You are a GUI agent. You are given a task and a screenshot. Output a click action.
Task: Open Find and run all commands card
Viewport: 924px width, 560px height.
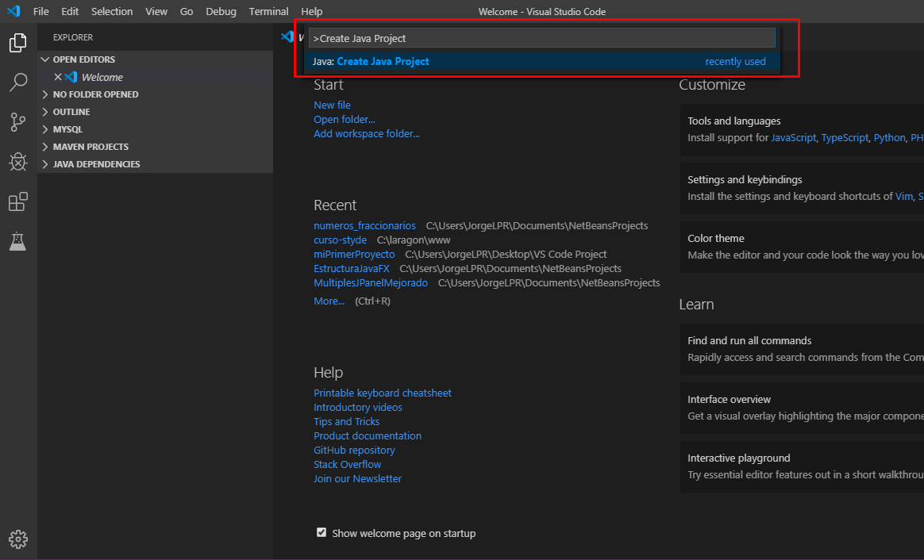coord(802,349)
